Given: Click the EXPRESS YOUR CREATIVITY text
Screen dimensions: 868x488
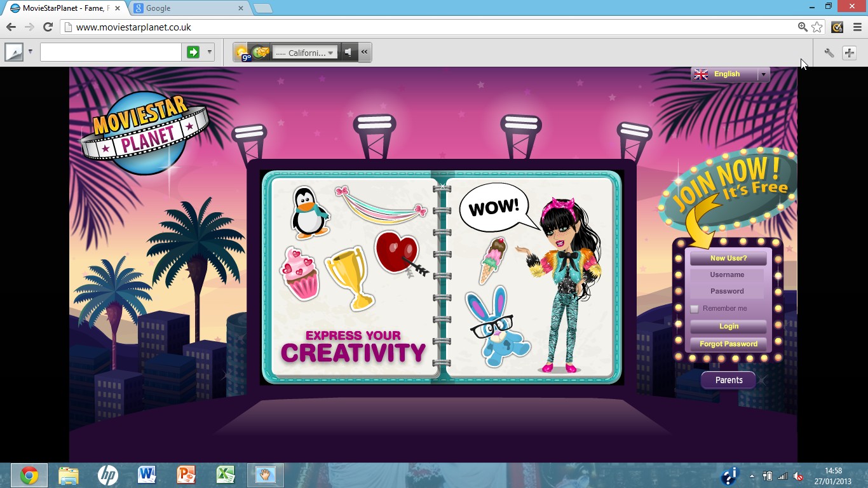Looking at the screenshot, I should [353, 347].
